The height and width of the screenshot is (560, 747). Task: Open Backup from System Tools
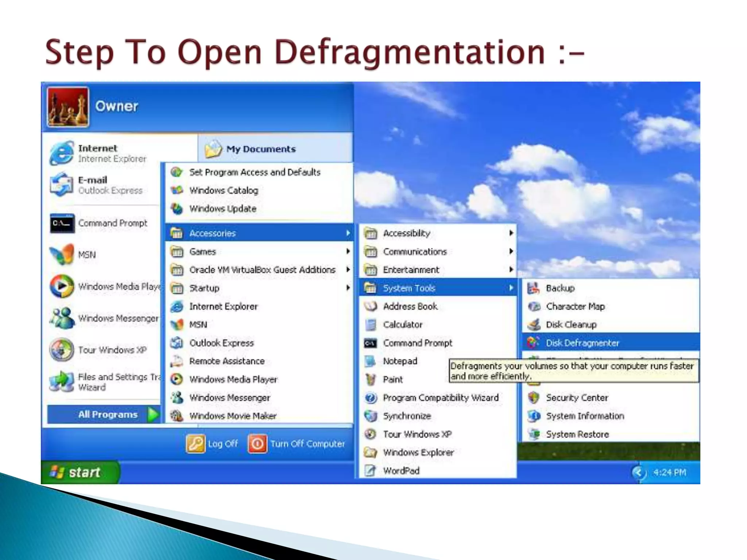[x=560, y=288]
